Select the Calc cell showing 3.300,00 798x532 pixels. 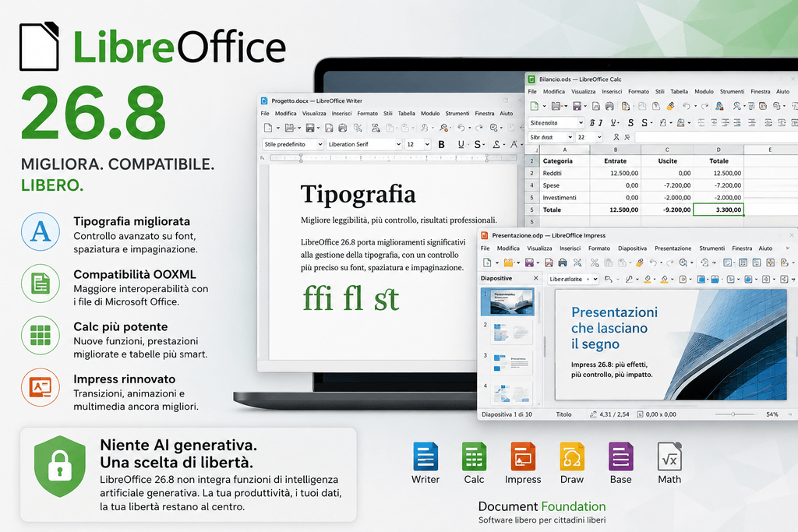point(718,210)
